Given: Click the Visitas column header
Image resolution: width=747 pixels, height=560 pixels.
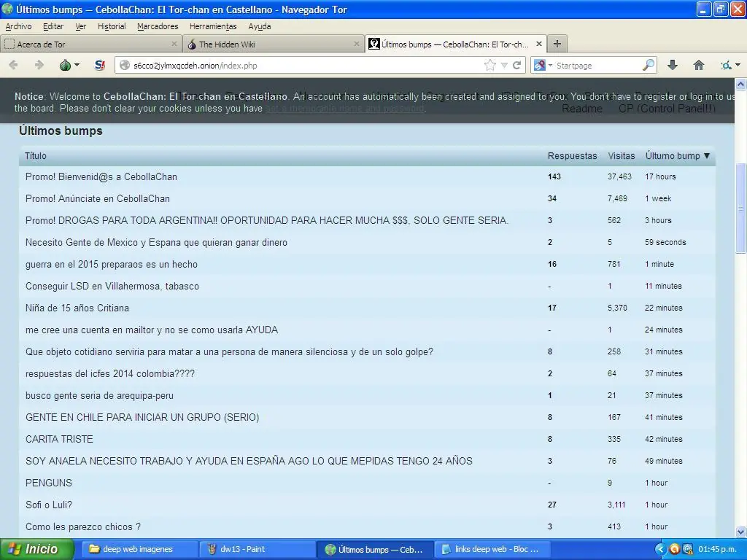Looking at the screenshot, I should 622,156.
